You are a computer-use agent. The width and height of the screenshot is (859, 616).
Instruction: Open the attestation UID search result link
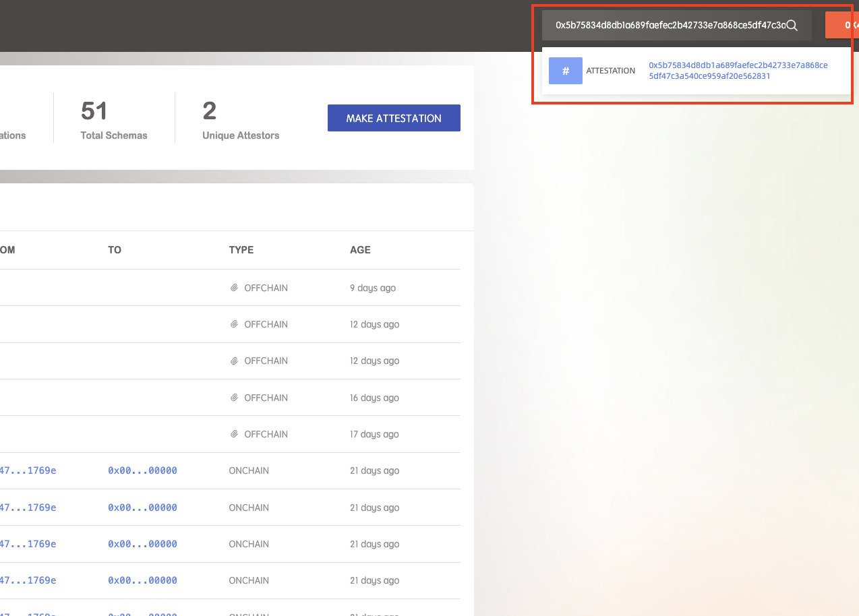tap(738, 71)
